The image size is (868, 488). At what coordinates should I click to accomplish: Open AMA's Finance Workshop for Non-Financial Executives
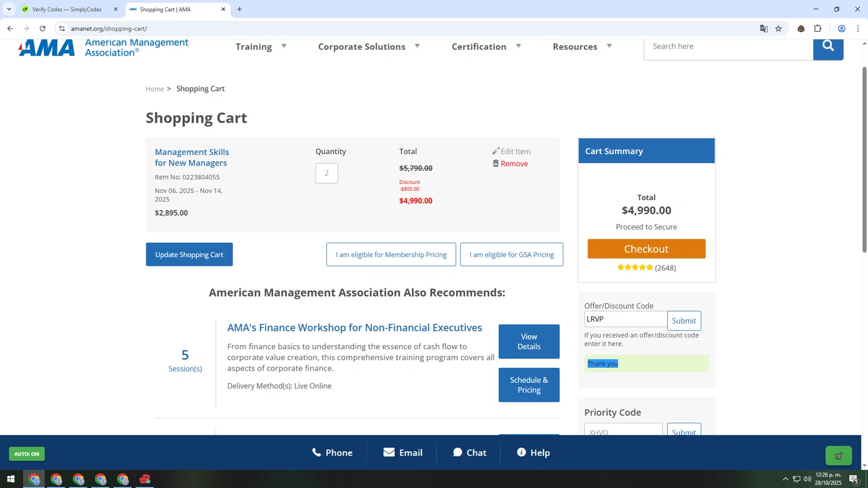(355, 327)
